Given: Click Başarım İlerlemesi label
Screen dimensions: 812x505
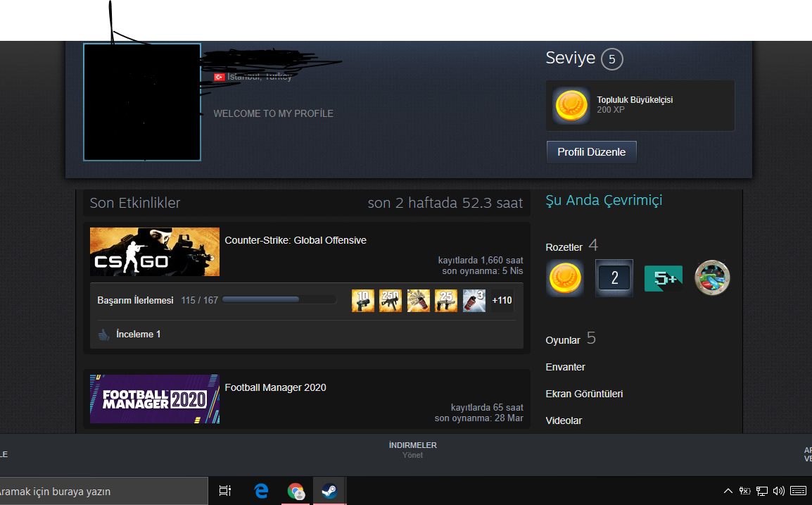Looking at the screenshot, I should [135, 301].
